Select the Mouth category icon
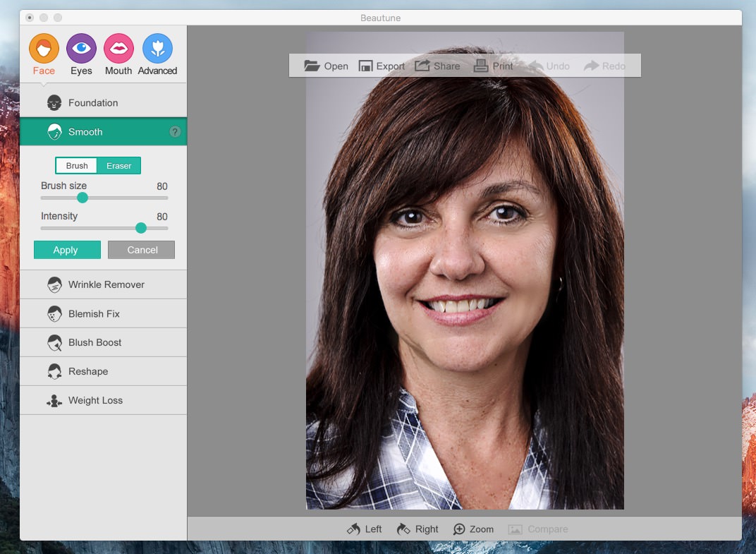Image resolution: width=756 pixels, height=554 pixels. [x=118, y=49]
